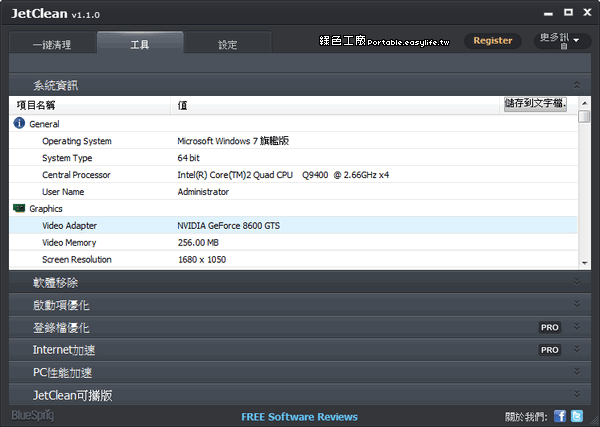The height and width of the screenshot is (427, 600).
Task: Click the Graphics card icon
Action: coord(19,208)
